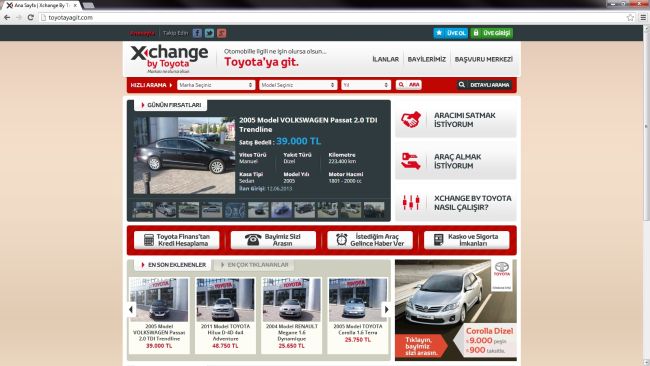Click the ARA search button
This screenshot has width=650, height=366.
point(409,85)
